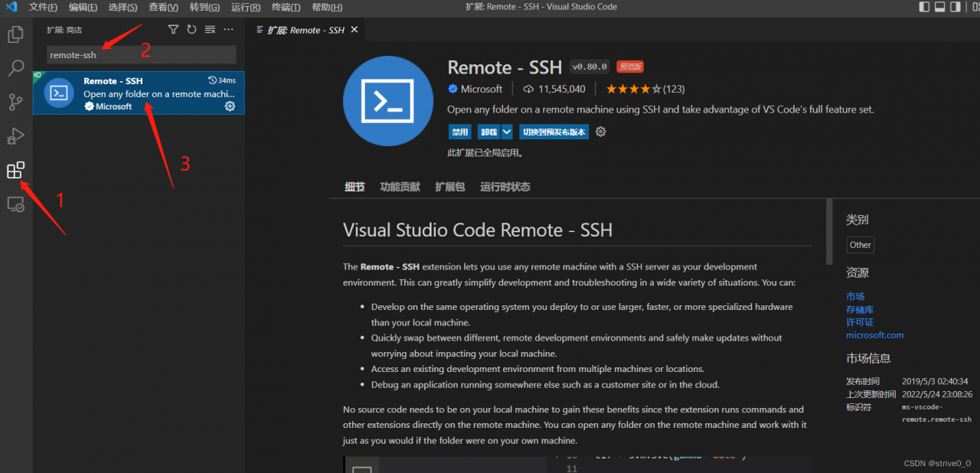Click the gear icon on the Remote - SSH search result
The width and height of the screenshot is (980, 473).
click(229, 107)
